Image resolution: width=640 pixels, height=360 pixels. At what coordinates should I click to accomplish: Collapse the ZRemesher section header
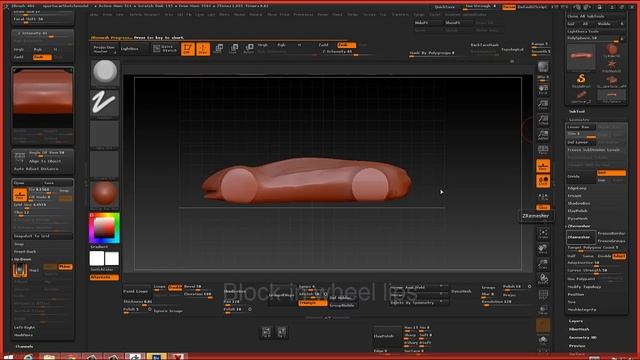pos(579,226)
